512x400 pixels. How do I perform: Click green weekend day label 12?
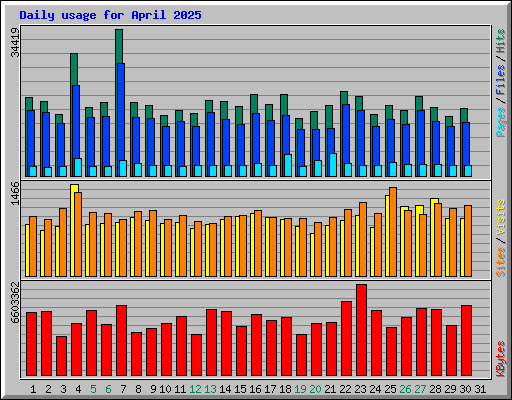coord(195,389)
